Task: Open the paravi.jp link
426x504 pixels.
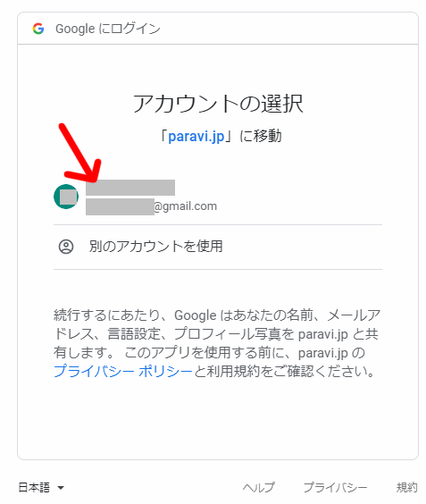Action: tap(196, 137)
